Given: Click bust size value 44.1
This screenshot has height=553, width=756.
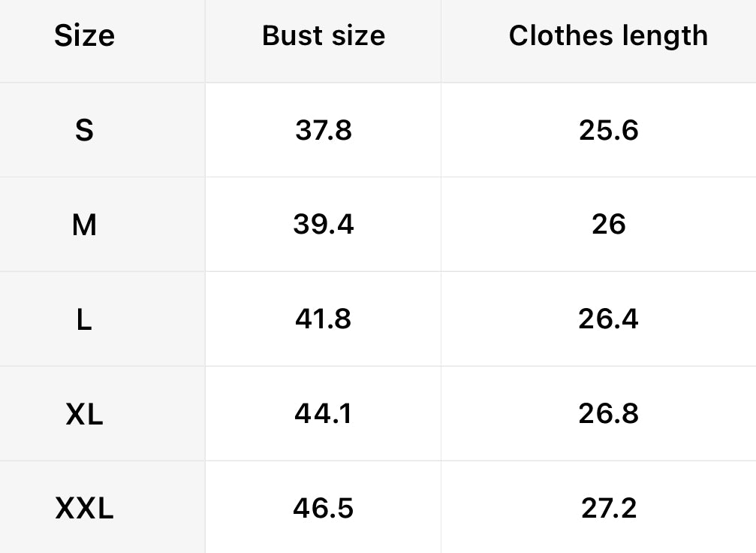Looking at the screenshot, I should point(324,414).
